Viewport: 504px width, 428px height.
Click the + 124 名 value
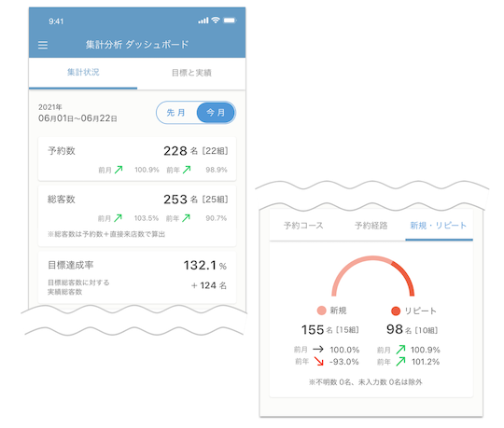pos(209,285)
